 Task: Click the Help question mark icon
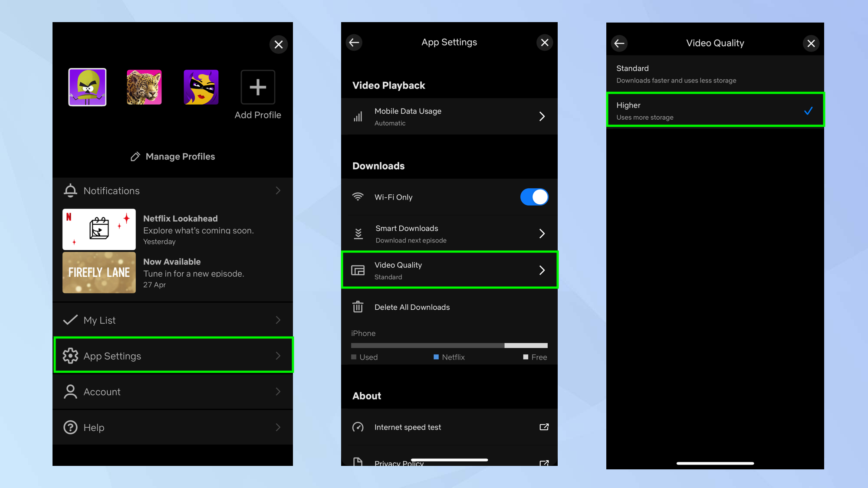pyautogui.click(x=71, y=427)
